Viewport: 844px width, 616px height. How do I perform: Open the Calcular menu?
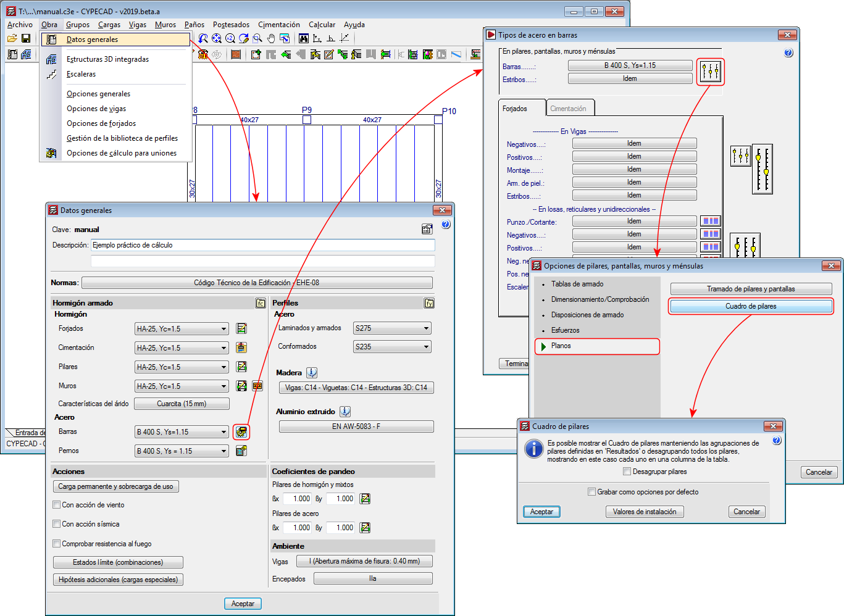pos(322,25)
